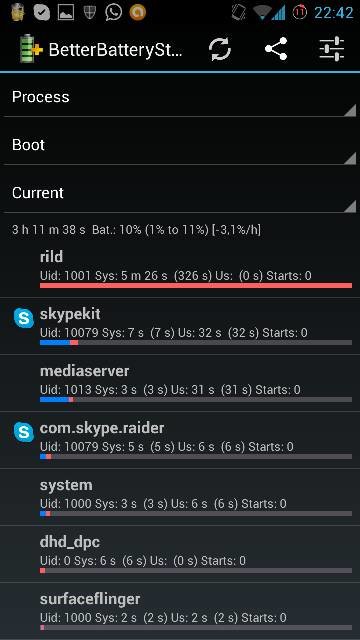Tap the orange round notification icon
Screen dimensions: 360x640
click(138, 13)
